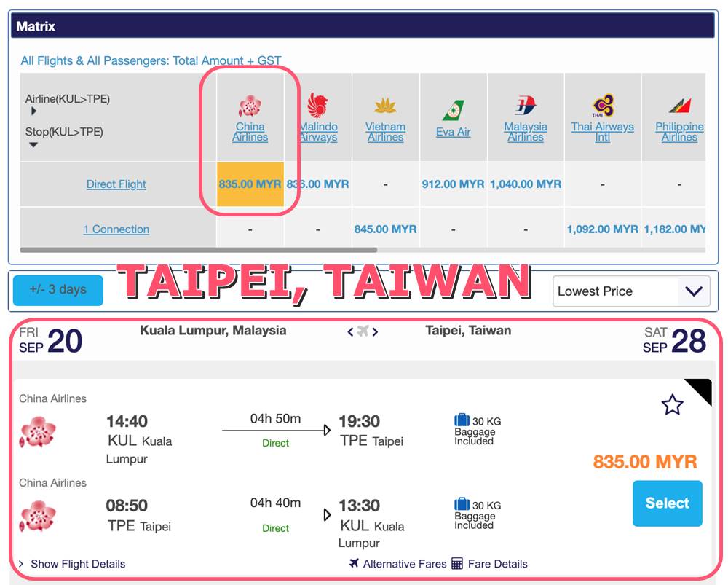Select the 835.00 MYR China Airlines flight
Image resolution: width=728 pixels, height=585 pixels.
point(667,503)
